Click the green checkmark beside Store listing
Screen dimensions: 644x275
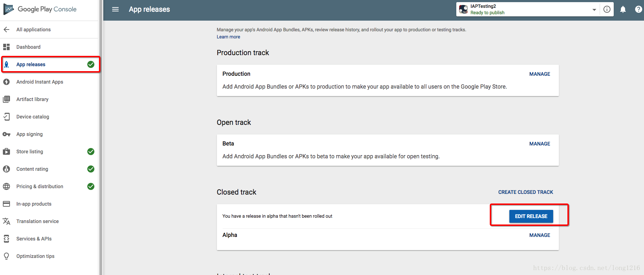pyautogui.click(x=91, y=152)
